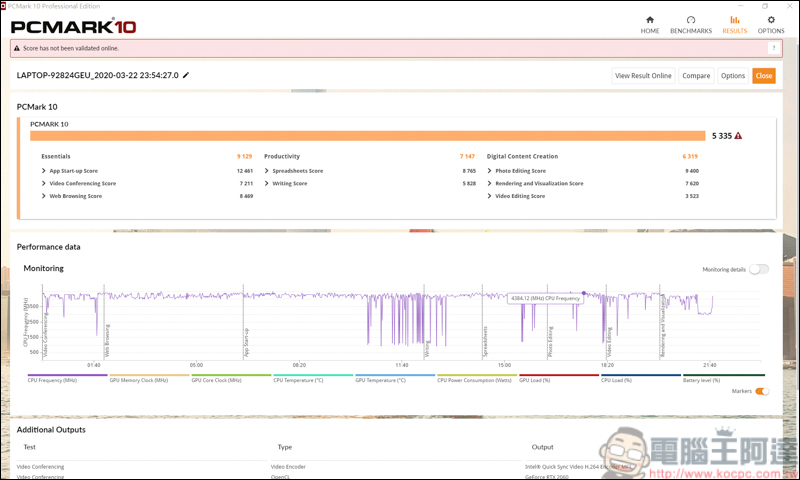Screen dimensions: 800x480
Task: Expand Rendering and Visualization Score details
Action: (x=490, y=184)
